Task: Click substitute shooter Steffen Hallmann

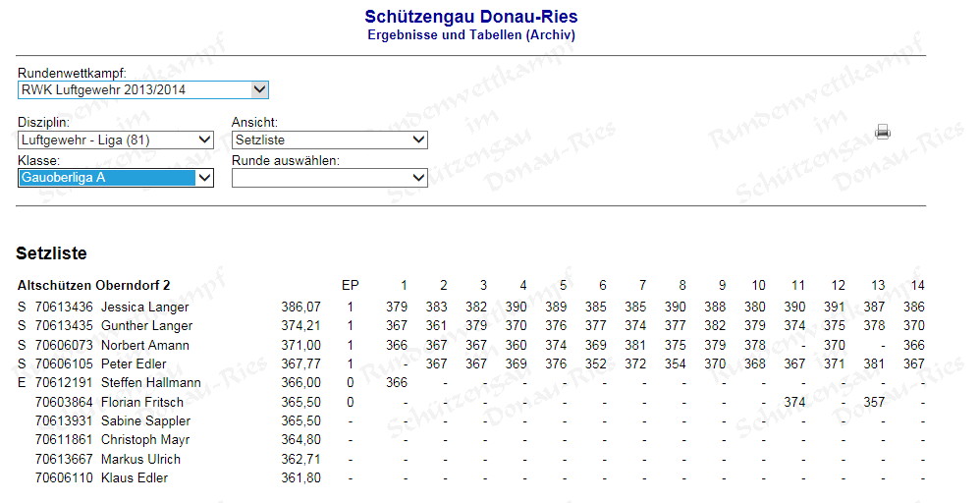Action: (150, 383)
